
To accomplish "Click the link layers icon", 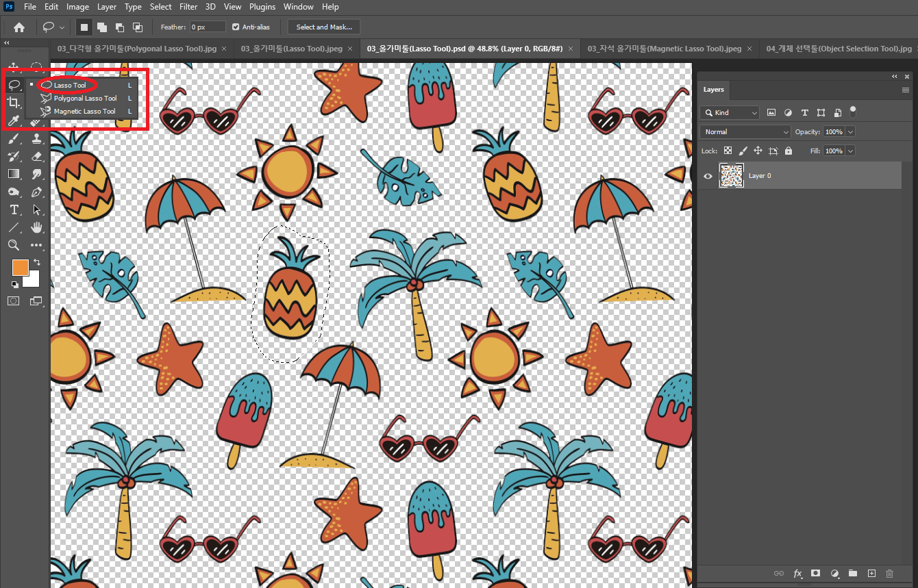I will (x=779, y=573).
